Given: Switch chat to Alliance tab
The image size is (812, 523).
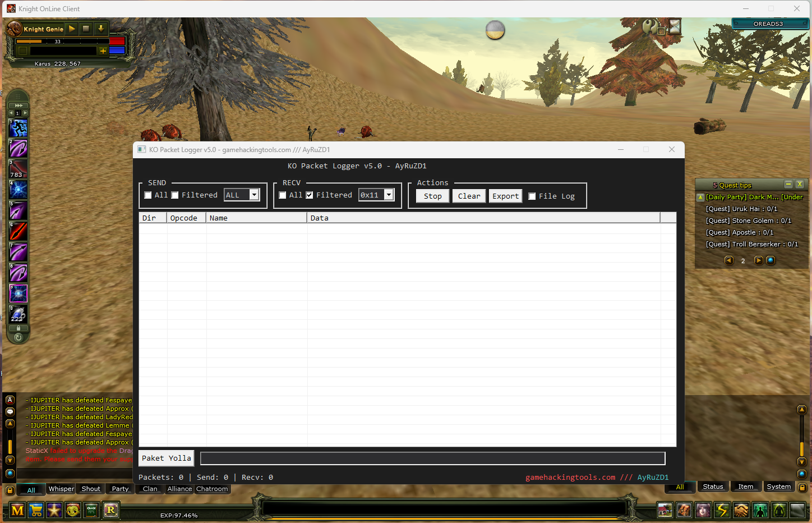Looking at the screenshot, I should click(180, 489).
